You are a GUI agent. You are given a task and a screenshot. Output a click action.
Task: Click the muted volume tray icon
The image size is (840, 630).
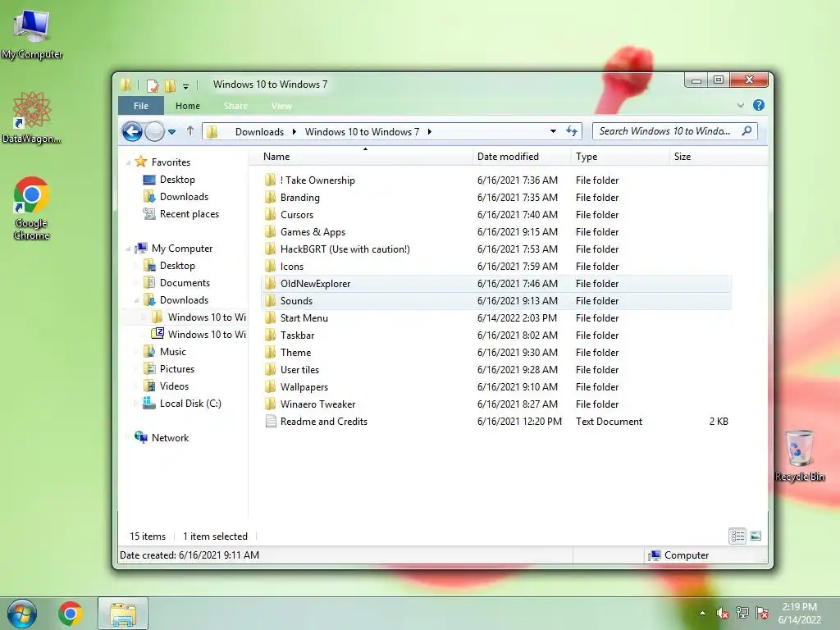pos(722,613)
